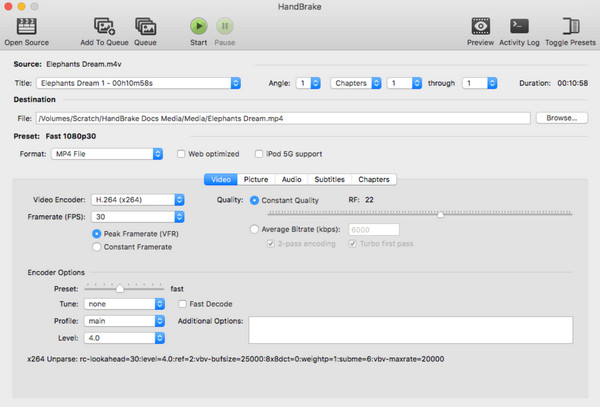Viewport: 600px width, 407px height.
Task: Click the Additional Options text box
Action: (x=411, y=330)
